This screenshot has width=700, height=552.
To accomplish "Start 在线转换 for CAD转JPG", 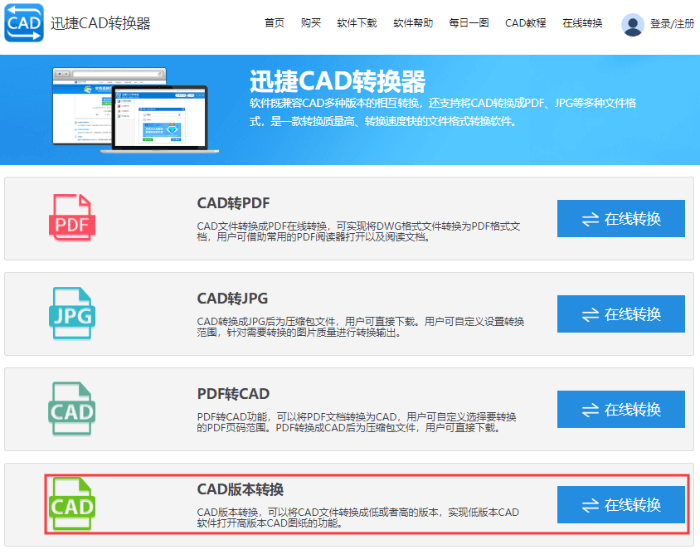I will [x=621, y=314].
